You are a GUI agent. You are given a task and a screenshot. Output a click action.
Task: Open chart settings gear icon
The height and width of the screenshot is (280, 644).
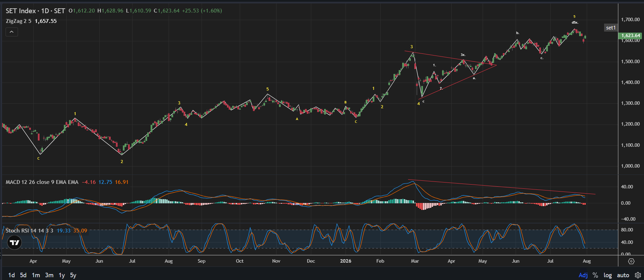[638, 275]
